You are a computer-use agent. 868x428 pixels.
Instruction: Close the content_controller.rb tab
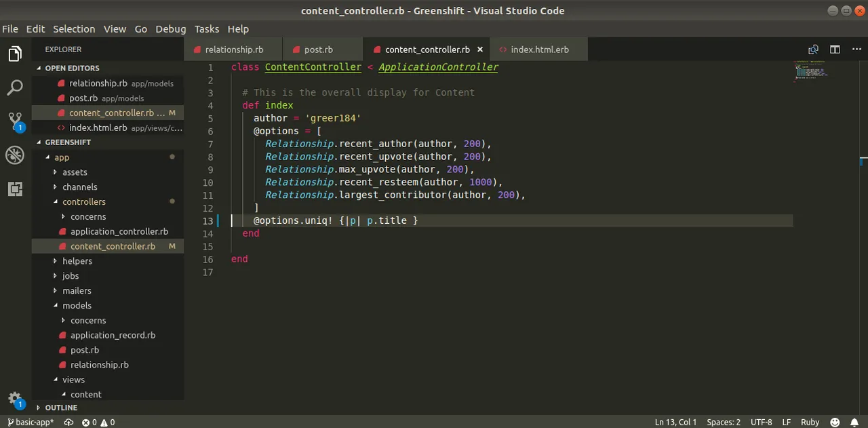(x=480, y=50)
